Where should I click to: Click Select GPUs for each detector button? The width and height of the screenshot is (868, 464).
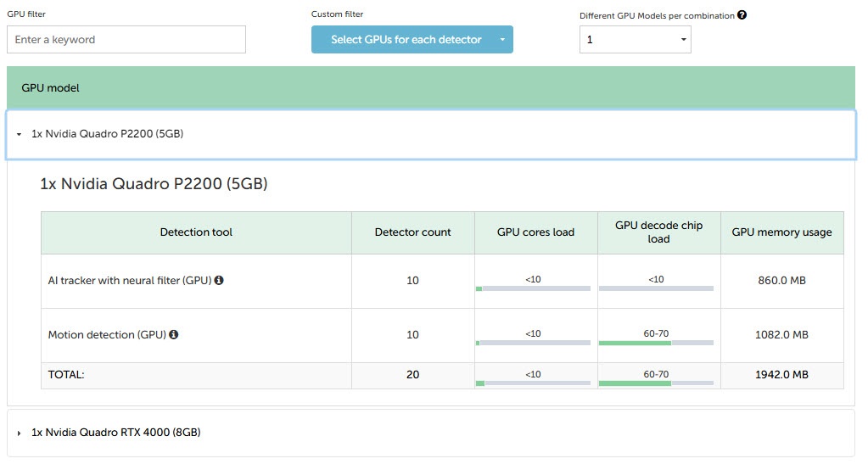406,40
